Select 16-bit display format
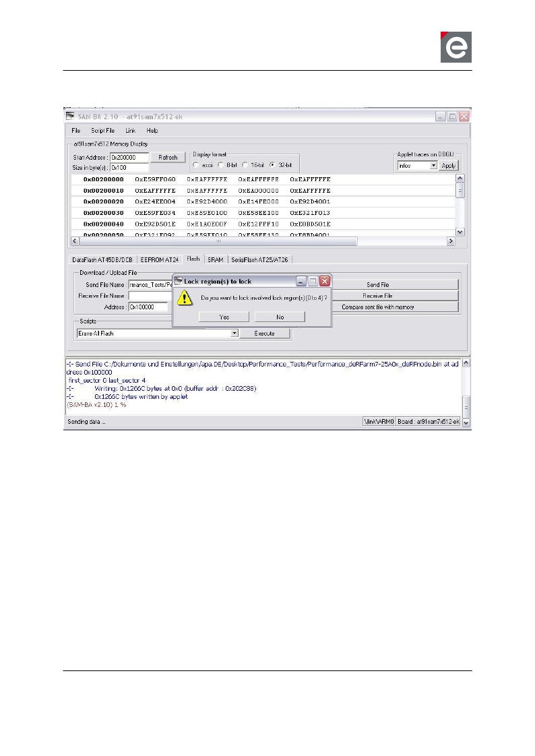535x756 pixels. (245, 165)
